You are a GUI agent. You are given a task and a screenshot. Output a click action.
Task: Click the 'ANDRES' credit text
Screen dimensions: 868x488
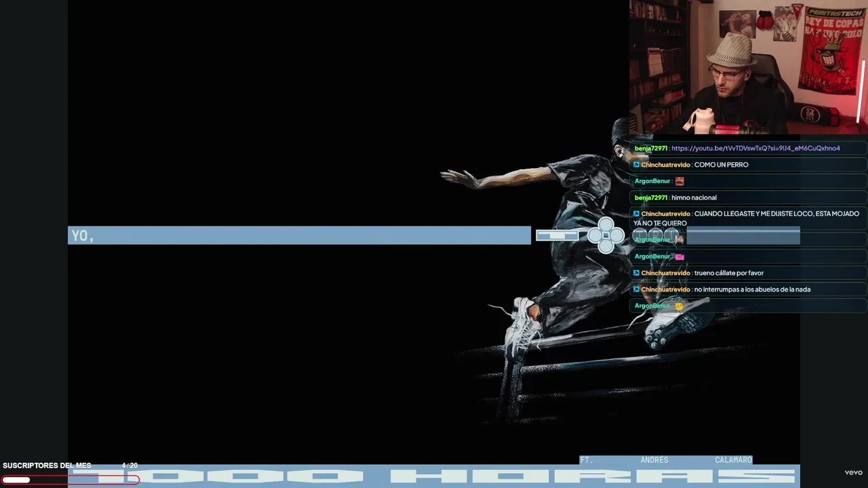coord(654,460)
